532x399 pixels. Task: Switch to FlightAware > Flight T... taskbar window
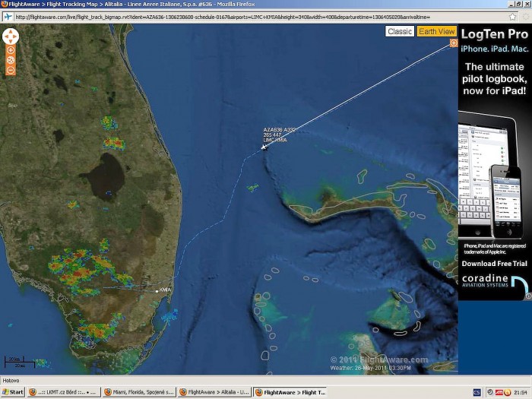pos(290,392)
